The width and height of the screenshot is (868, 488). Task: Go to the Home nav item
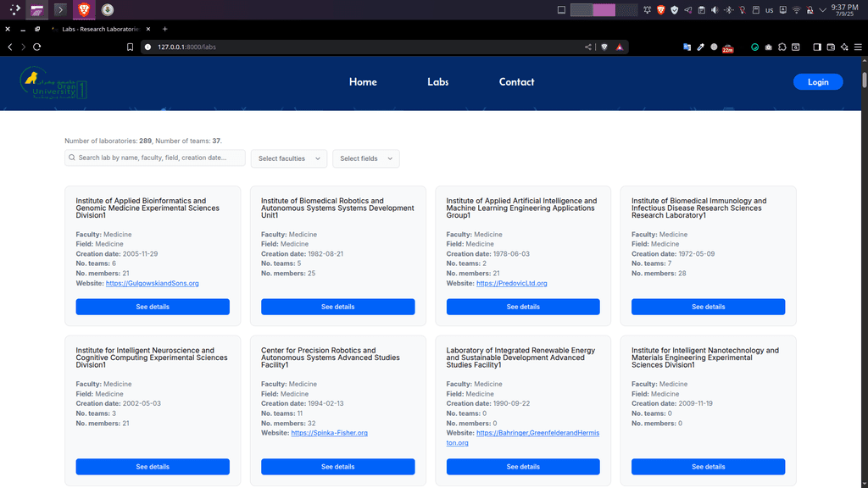coord(363,82)
